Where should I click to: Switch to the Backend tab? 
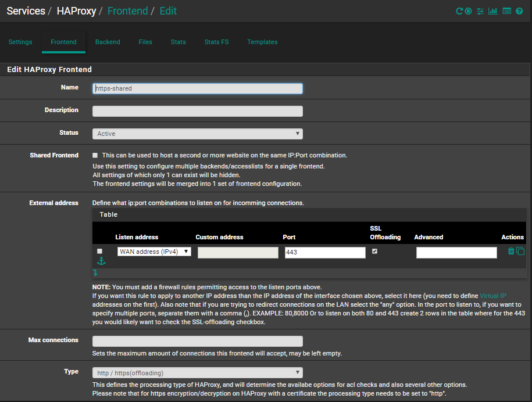108,42
